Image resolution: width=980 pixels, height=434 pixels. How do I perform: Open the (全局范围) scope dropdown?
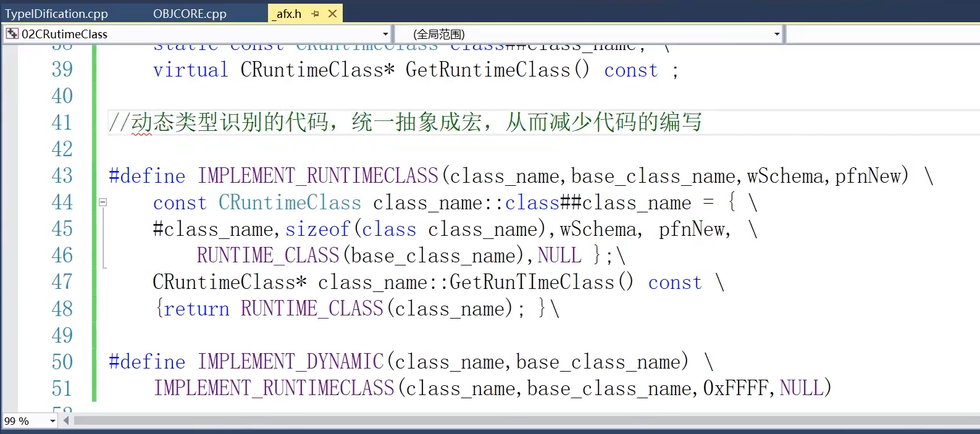pyautogui.click(x=777, y=34)
